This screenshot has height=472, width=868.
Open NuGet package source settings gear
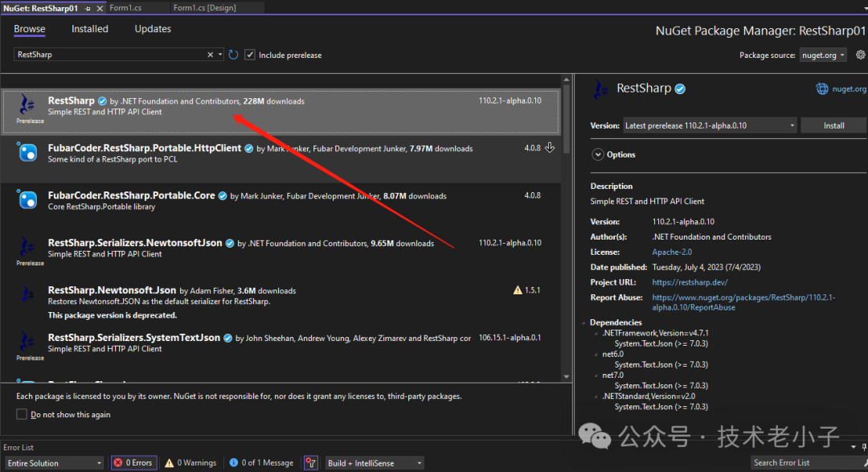[x=861, y=55]
